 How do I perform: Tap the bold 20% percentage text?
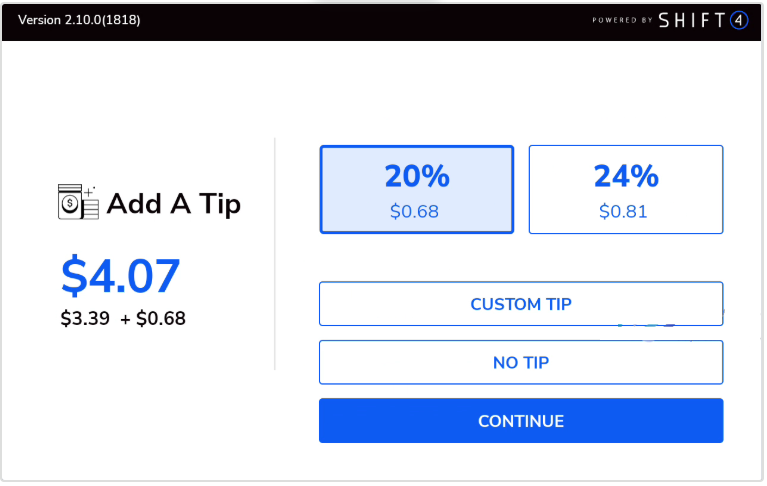[x=417, y=176]
